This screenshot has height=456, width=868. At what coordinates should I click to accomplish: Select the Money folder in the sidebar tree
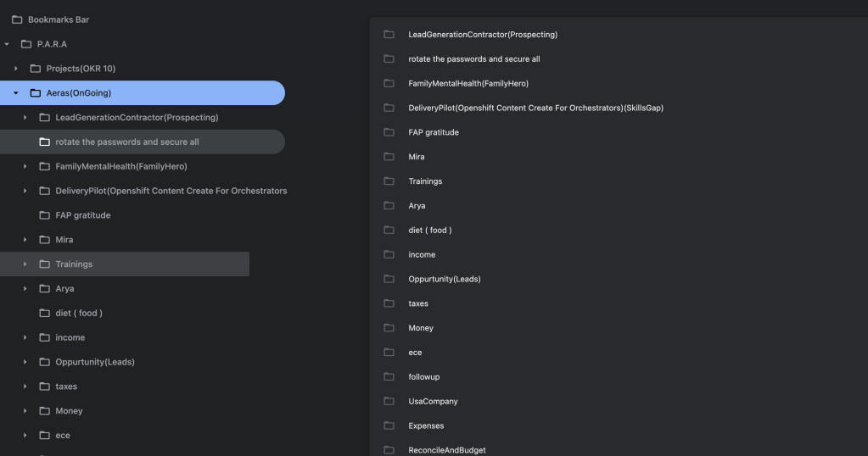click(x=70, y=411)
